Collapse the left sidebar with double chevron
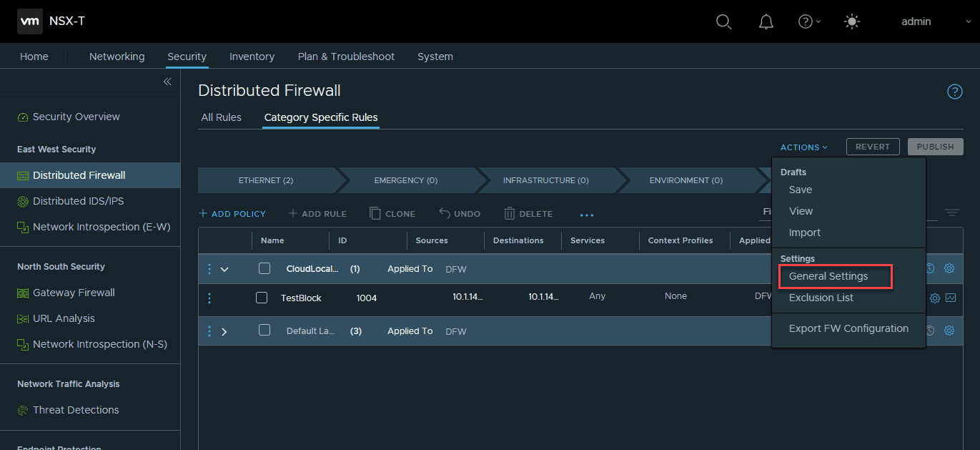This screenshot has height=450, width=980. point(167,82)
